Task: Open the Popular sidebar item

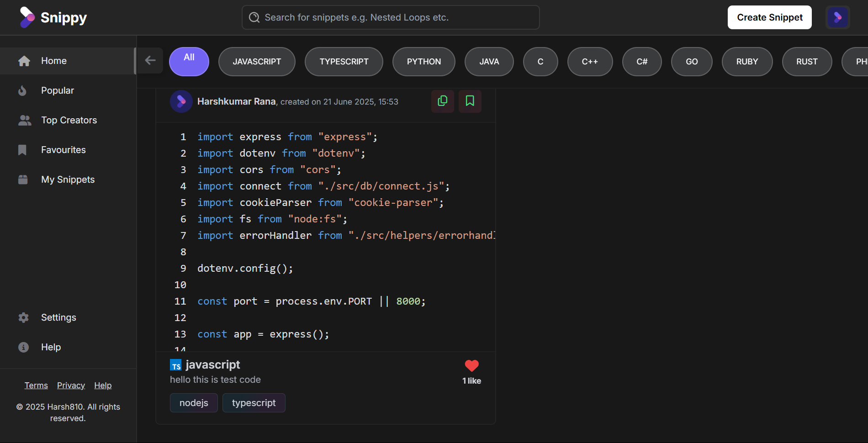Action: (x=68, y=90)
